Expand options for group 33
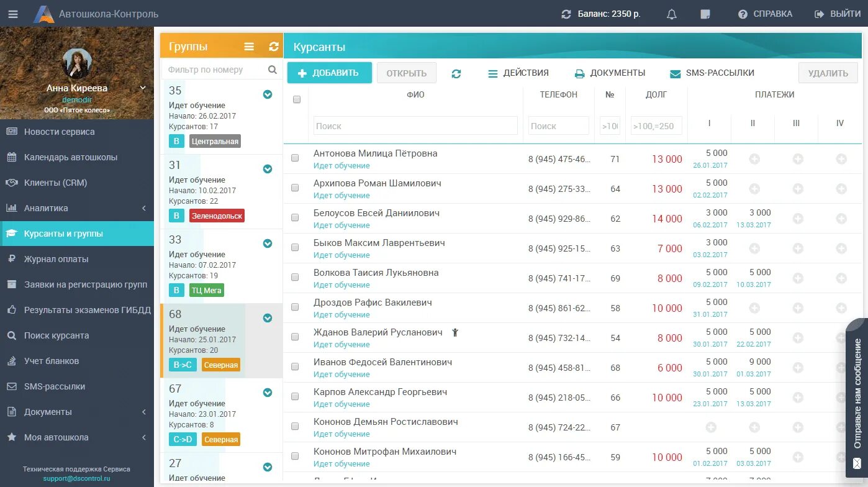The height and width of the screenshot is (487, 868). tap(268, 243)
